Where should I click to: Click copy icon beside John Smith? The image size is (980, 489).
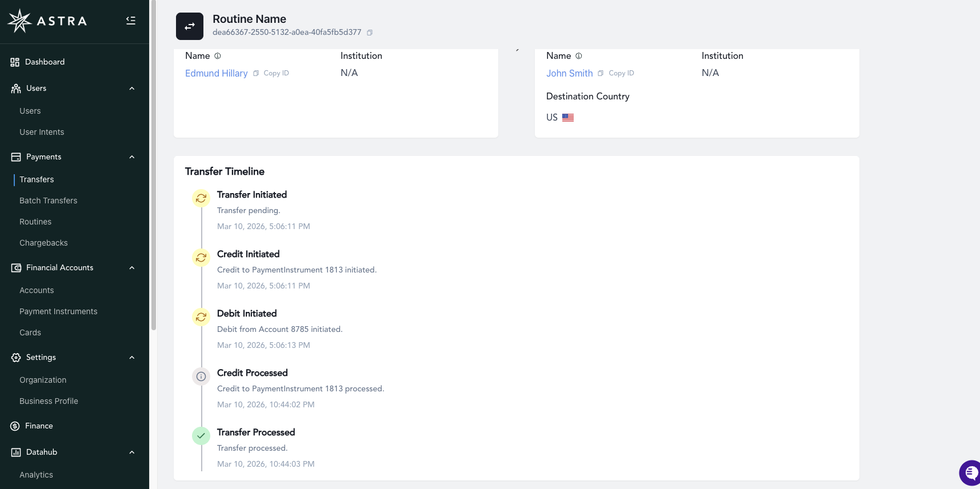(601, 73)
